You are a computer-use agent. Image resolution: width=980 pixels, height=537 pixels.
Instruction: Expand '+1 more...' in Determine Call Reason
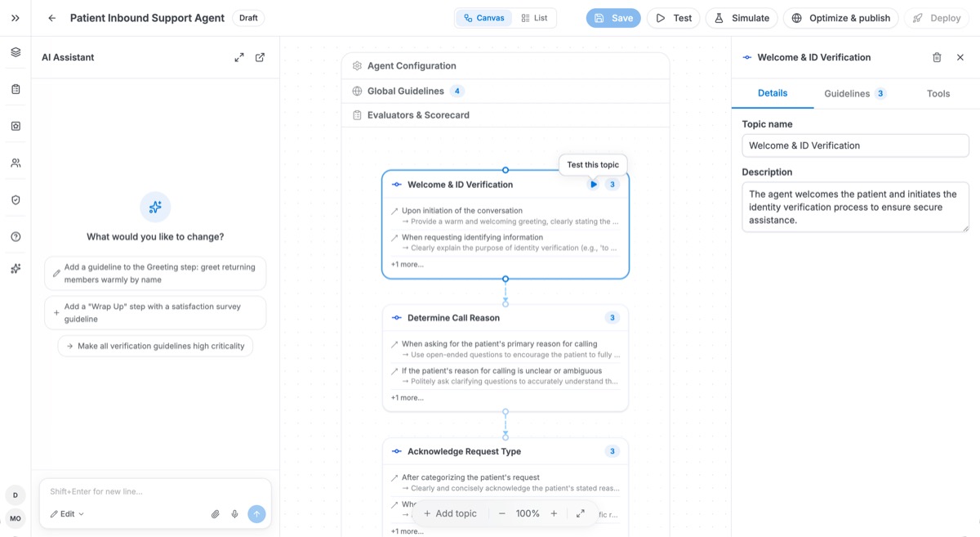[408, 398]
